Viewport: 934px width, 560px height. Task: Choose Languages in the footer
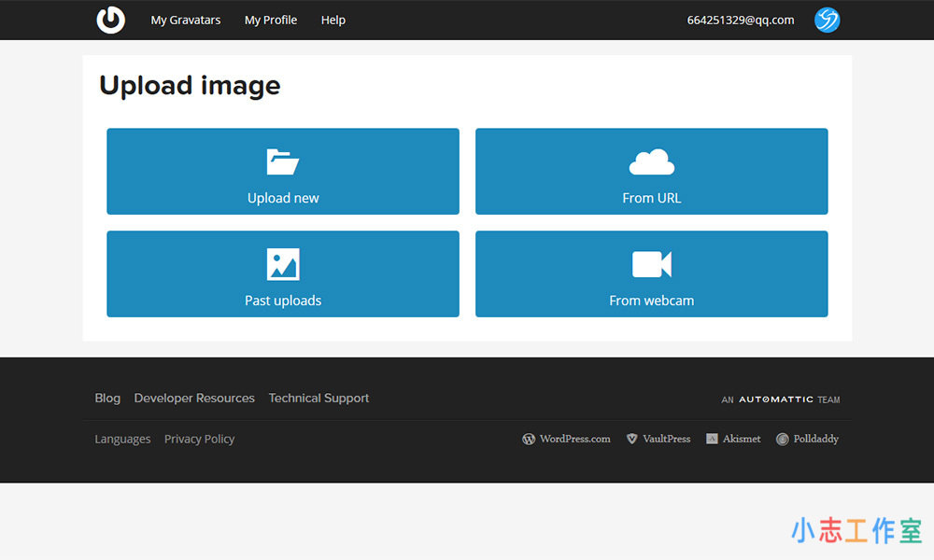[122, 439]
